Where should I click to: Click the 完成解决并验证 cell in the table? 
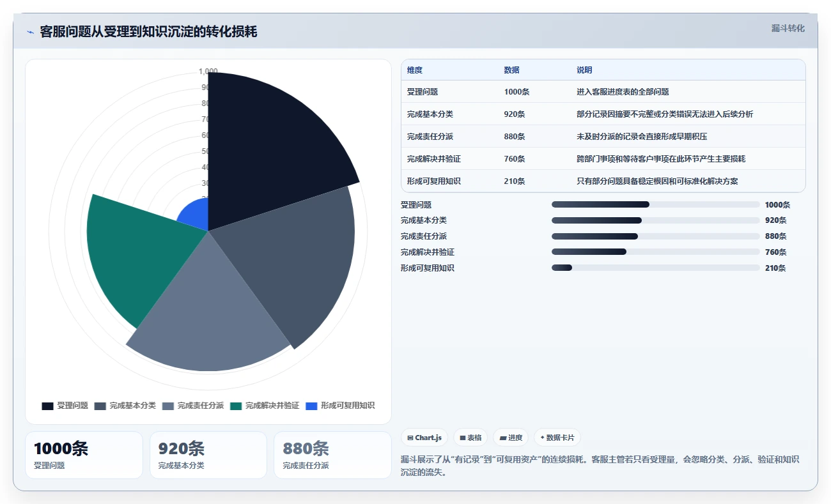[434, 159]
